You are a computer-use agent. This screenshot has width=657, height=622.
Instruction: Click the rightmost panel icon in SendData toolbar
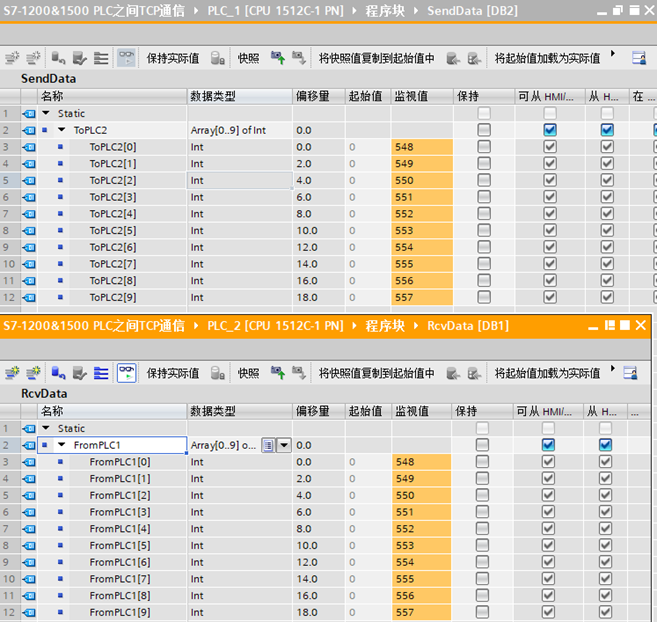pyautogui.click(x=639, y=58)
